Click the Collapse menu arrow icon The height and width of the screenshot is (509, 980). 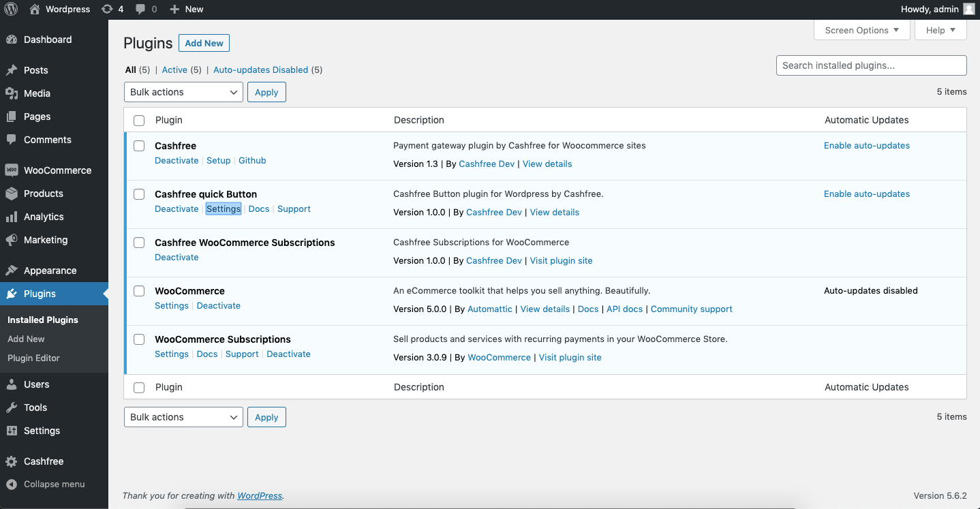click(x=12, y=484)
